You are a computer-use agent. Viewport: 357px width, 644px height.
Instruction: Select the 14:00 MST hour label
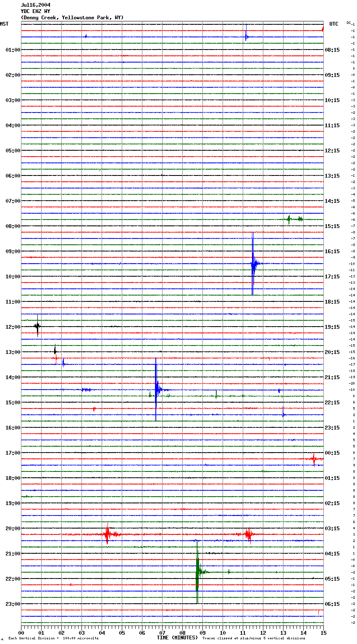pyautogui.click(x=13, y=377)
